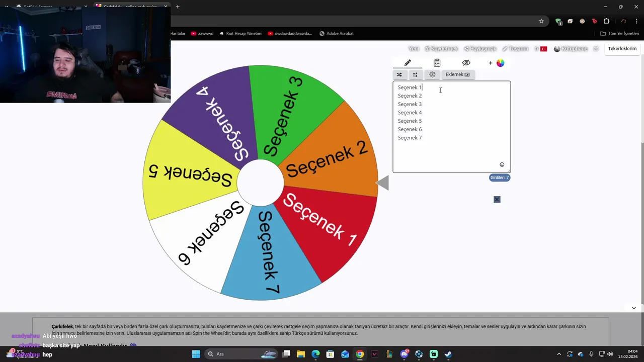644x362 pixels.
Task: Switch to the clipboard results tab
Action: pyautogui.click(x=437, y=63)
